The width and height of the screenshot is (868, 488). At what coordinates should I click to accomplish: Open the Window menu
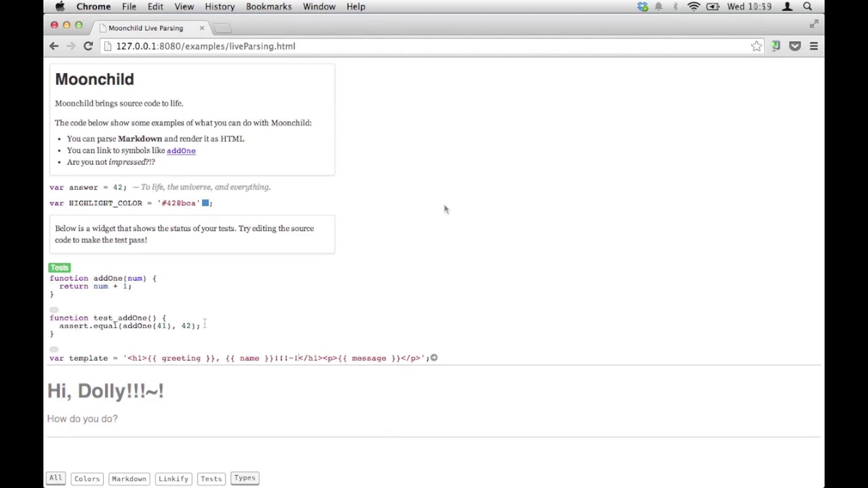(319, 7)
